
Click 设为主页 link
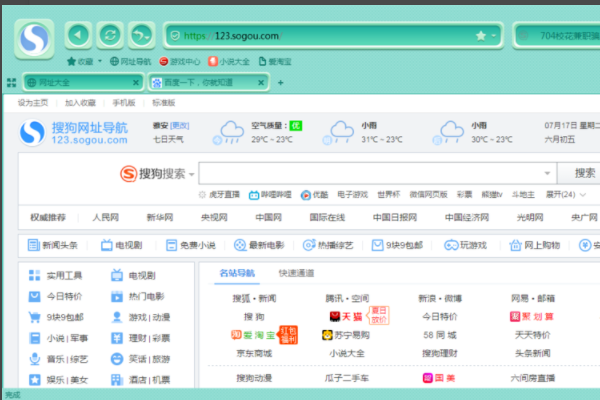click(33, 103)
